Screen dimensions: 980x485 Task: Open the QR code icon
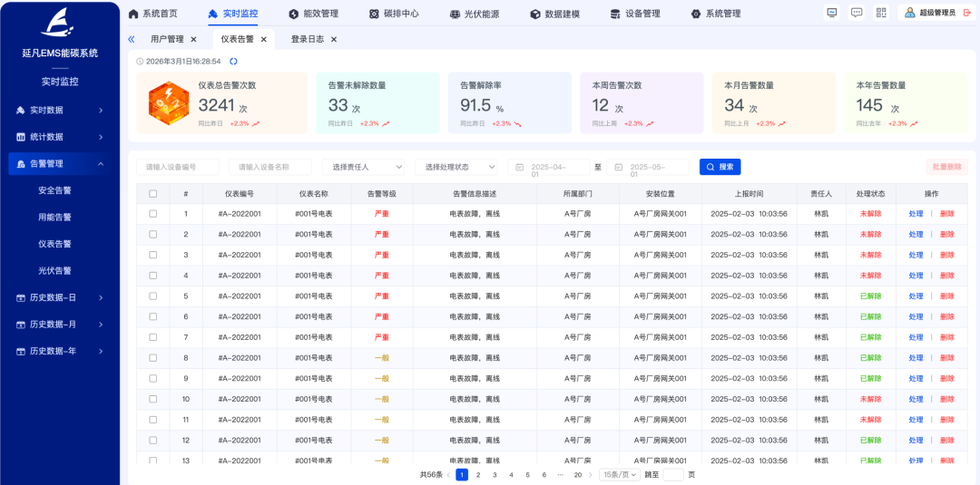tap(881, 13)
